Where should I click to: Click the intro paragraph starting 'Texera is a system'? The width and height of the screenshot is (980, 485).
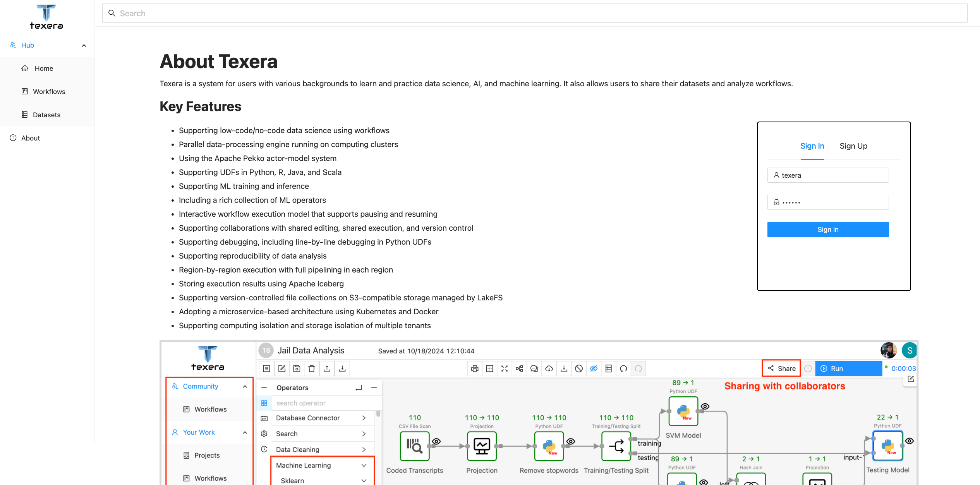pyautogui.click(x=476, y=84)
